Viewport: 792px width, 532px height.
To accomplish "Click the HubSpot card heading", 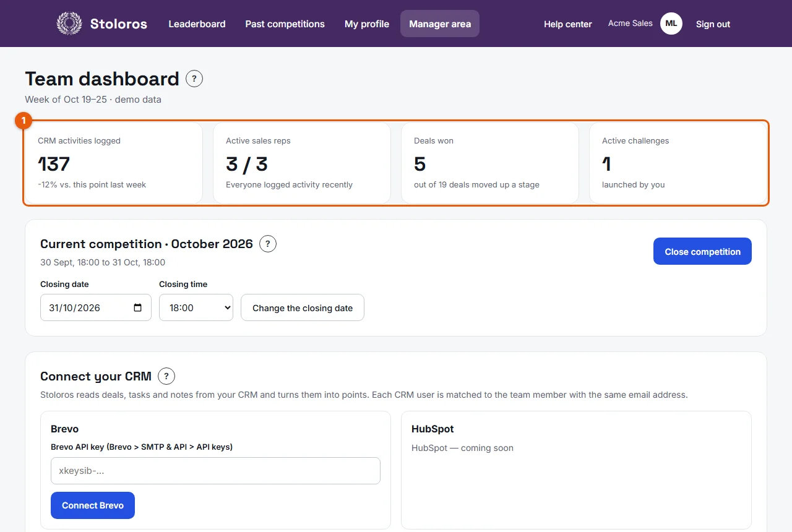I will tap(433, 429).
